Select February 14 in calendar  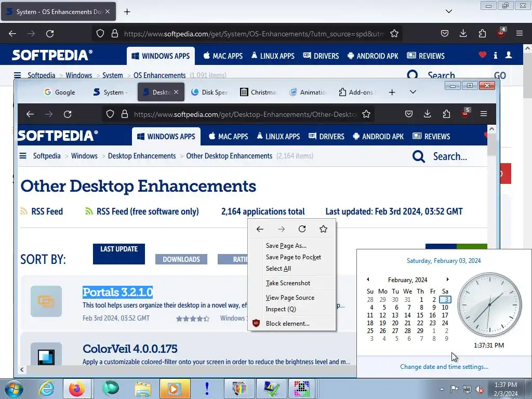pos(407,315)
